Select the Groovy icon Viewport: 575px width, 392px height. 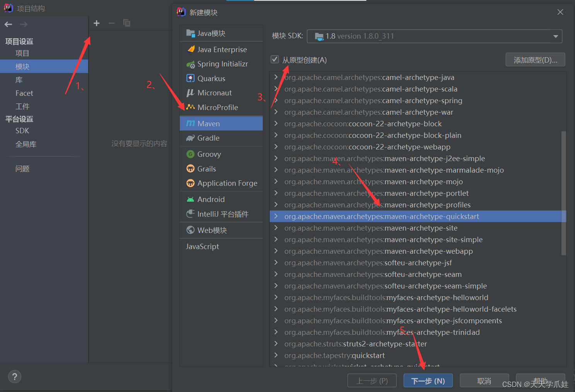[191, 154]
